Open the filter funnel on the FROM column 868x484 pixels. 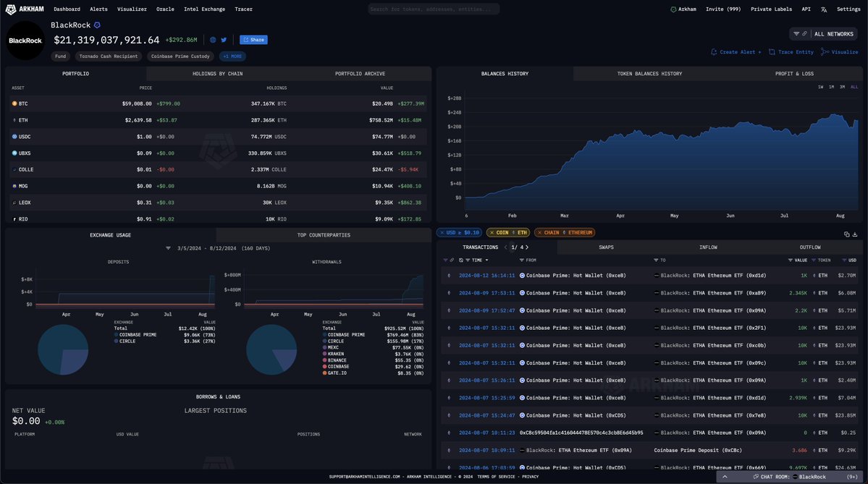tap(521, 260)
